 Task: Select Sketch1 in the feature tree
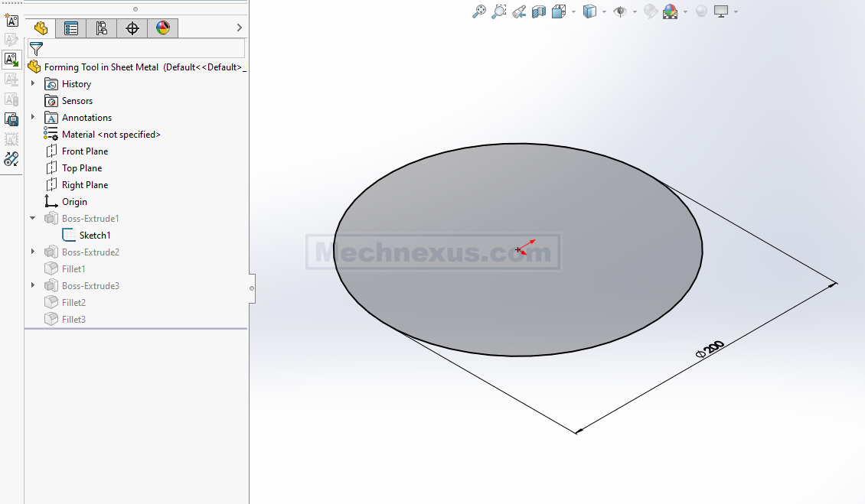tap(95, 236)
